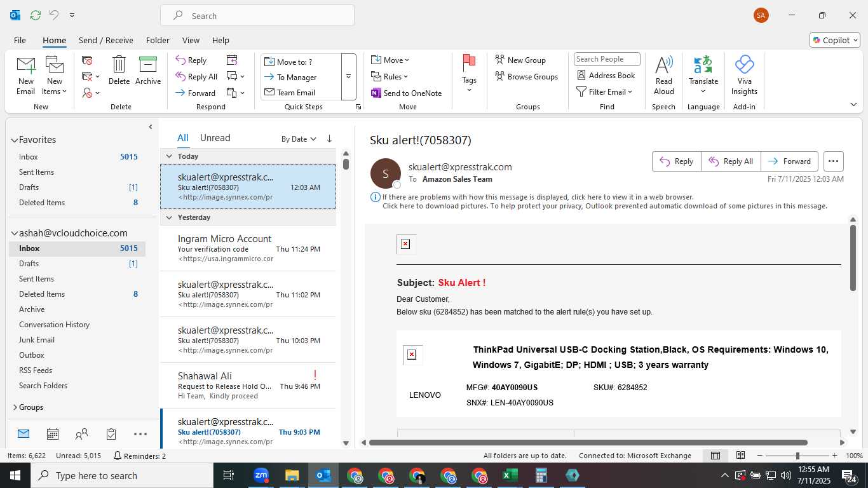Minimize the folder pane arrow
Viewport: 868px width, 488px height.
coord(151,127)
